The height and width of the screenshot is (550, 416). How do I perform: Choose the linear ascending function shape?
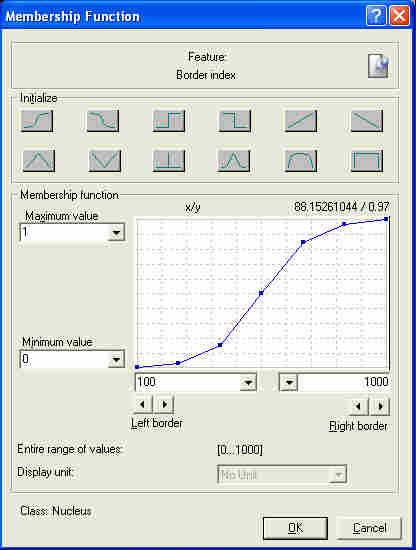[x=301, y=121]
